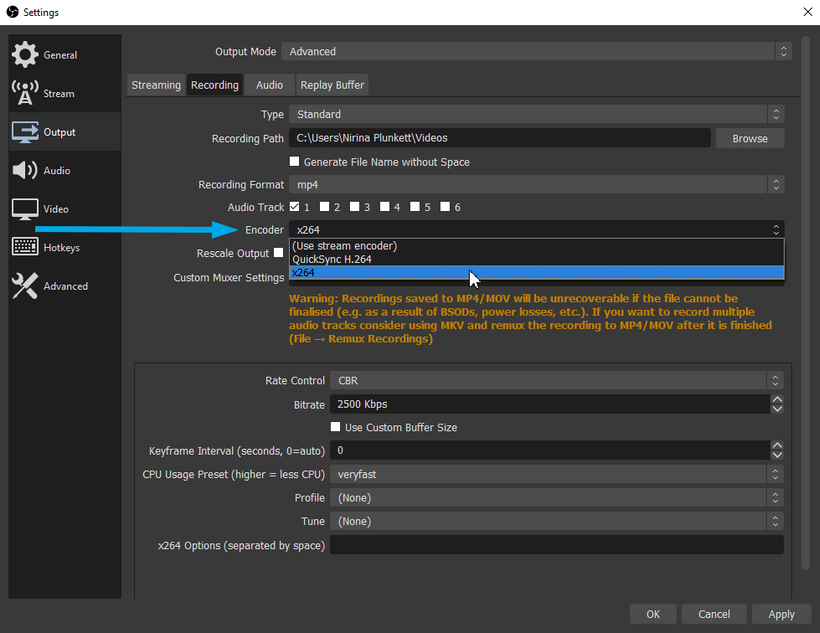Check Generate File Name without Space
The image size is (820, 633).
click(x=295, y=161)
